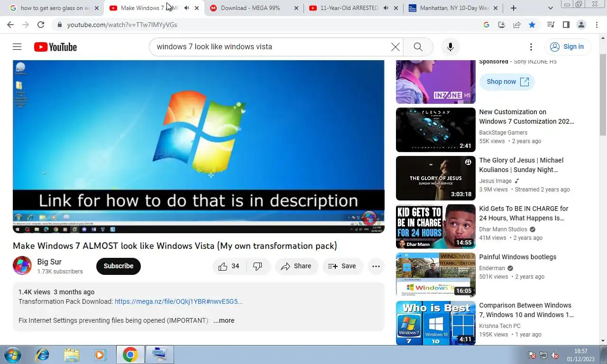Switch to Chrome taskbar button
The height and width of the screenshot is (364, 607).
130,355
